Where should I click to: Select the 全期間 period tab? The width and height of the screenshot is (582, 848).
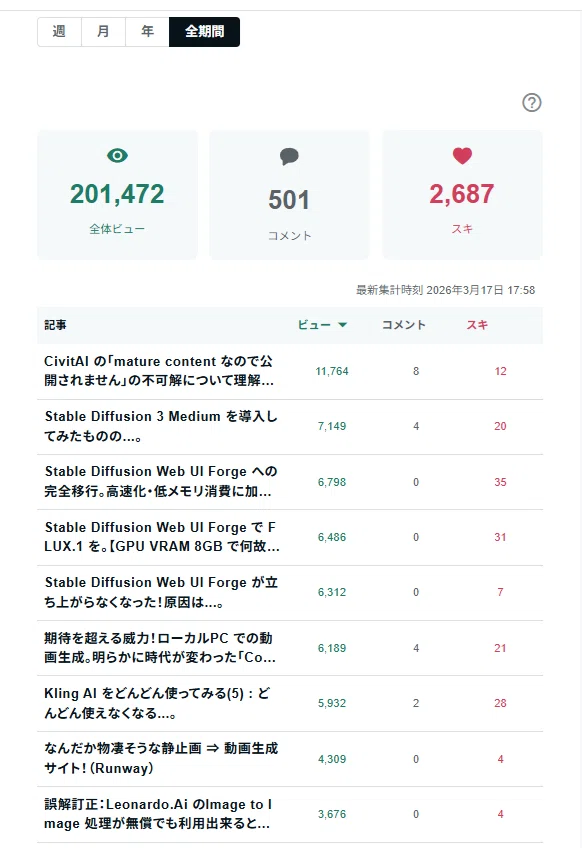pyautogui.click(x=204, y=32)
